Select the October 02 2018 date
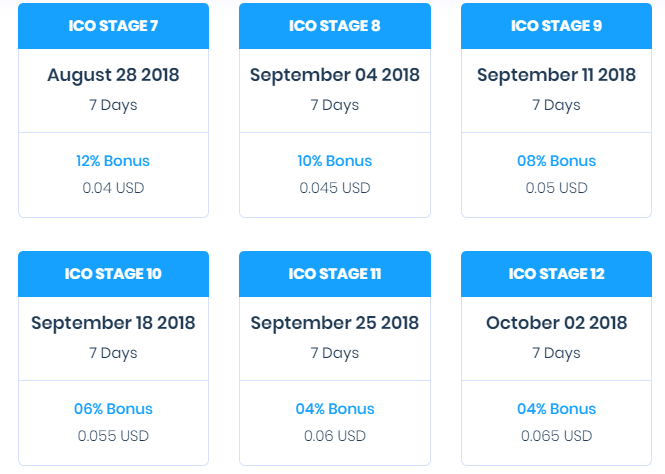This screenshot has width=665, height=474. (556, 323)
